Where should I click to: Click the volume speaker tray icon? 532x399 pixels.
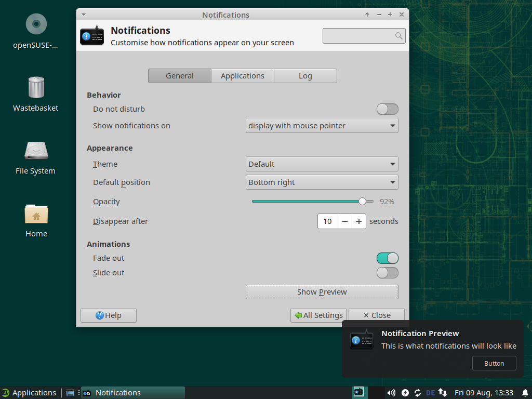391,393
